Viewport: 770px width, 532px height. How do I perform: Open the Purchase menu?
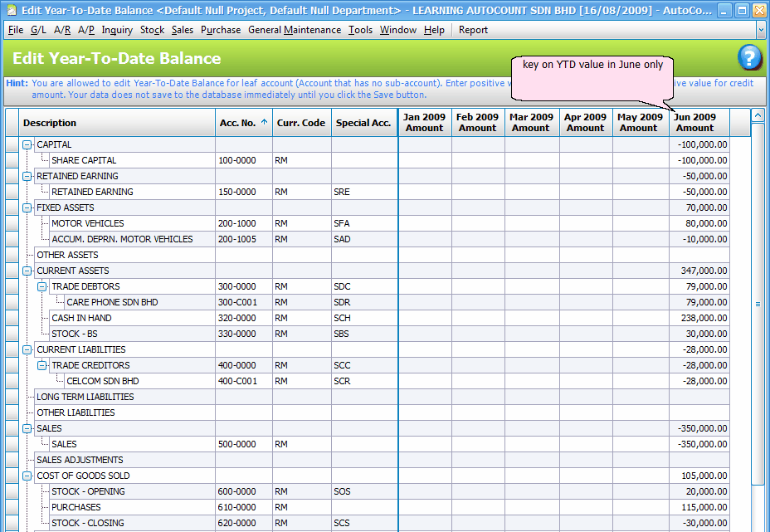[x=221, y=30]
